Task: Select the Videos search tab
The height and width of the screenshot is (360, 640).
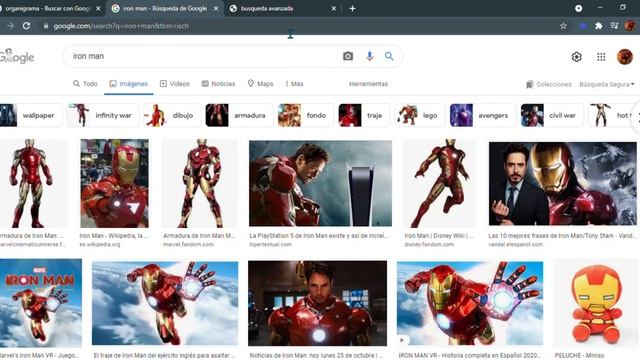Action: [175, 84]
